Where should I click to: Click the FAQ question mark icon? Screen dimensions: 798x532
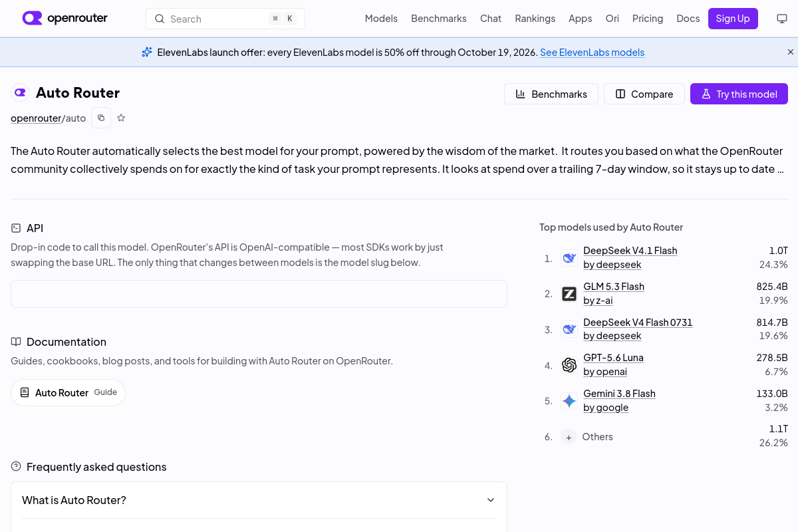tap(16, 467)
